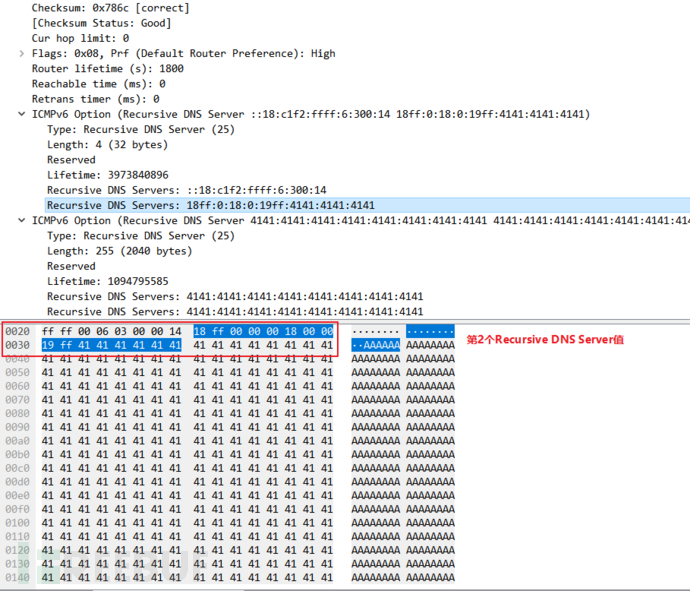Collapse the first ICMPv6 Option (Recursive DNS Server ::18:c1f2) node

pyautogui.click(x=21, y=114)
